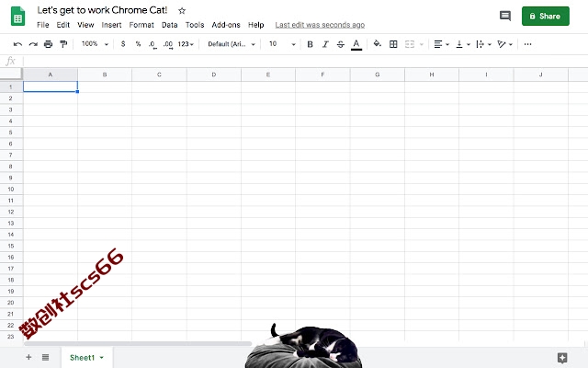Star the document title
The height and width of the screenshot is (368, 588).
click(182, 10)
